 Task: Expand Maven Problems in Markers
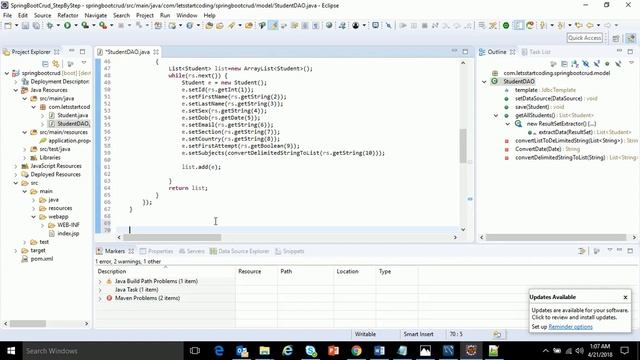(x=100, y=298)
